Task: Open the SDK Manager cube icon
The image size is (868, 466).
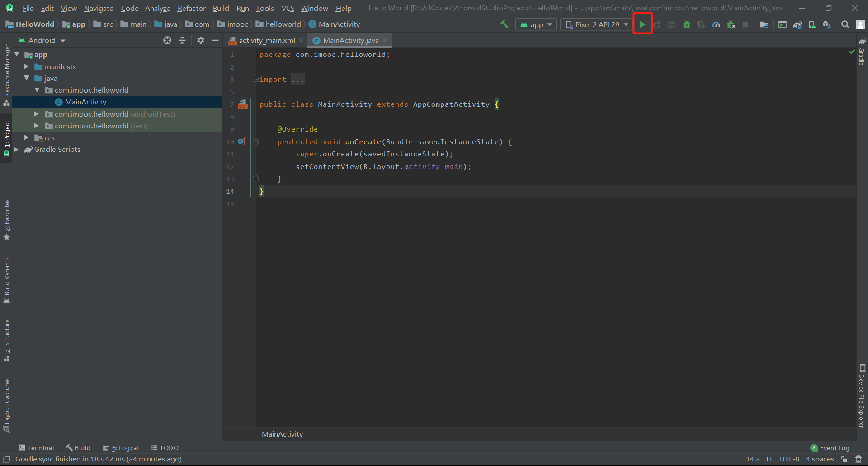Action: (x=827, y=24)
